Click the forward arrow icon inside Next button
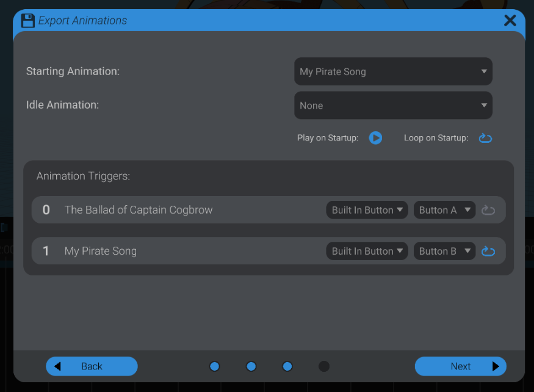534x392 pixels. (x=495, y=366)
